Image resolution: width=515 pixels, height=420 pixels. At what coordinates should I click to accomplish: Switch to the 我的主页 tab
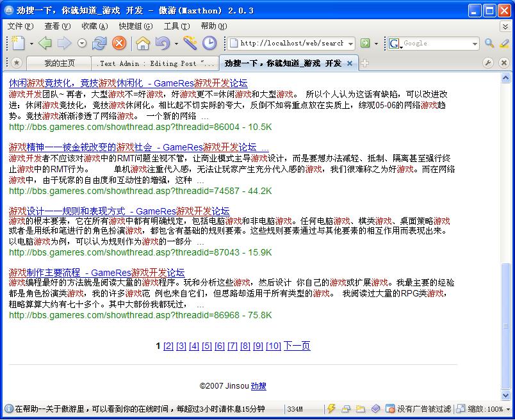59,63
